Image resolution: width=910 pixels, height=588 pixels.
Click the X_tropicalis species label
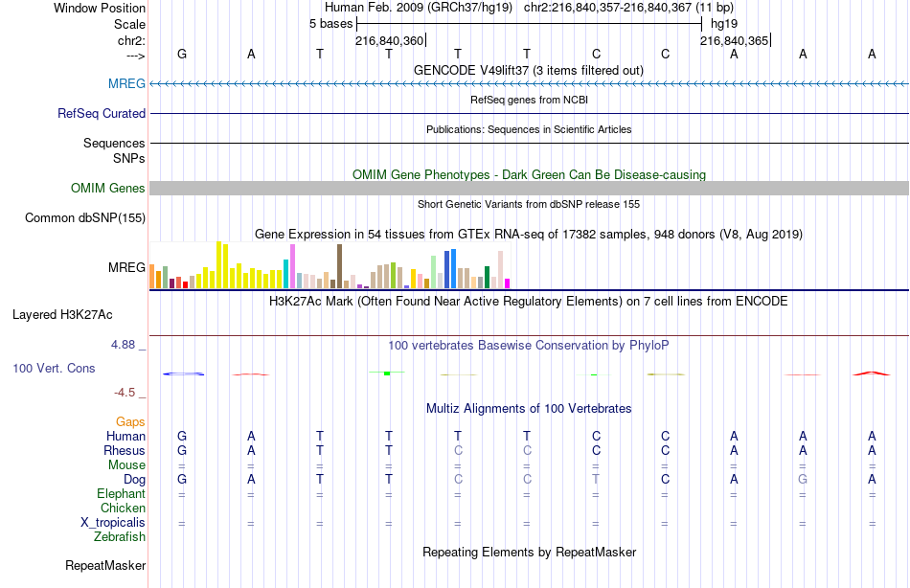pyautogui.click(x=113, y=523)
